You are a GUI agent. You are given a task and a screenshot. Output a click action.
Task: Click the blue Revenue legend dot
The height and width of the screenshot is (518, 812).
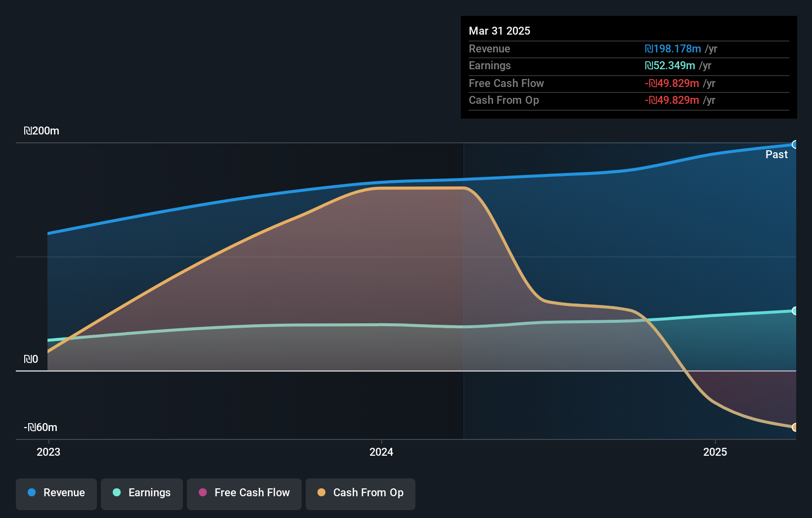pos(32,492)
